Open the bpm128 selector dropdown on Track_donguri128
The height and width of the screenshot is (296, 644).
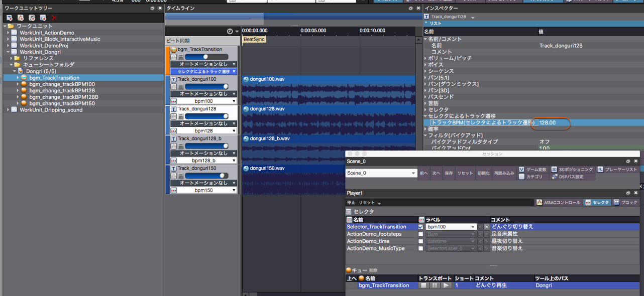pos(203,131)
